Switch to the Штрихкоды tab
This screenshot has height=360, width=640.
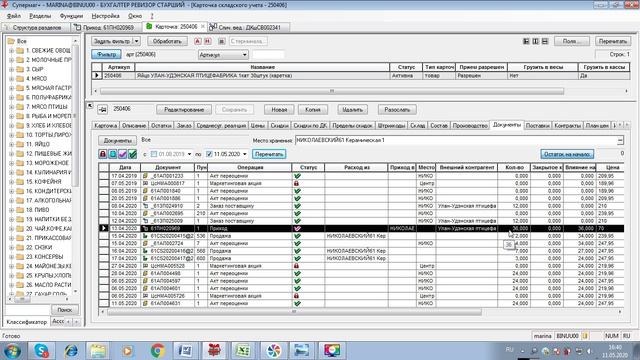tap(391, 126)
